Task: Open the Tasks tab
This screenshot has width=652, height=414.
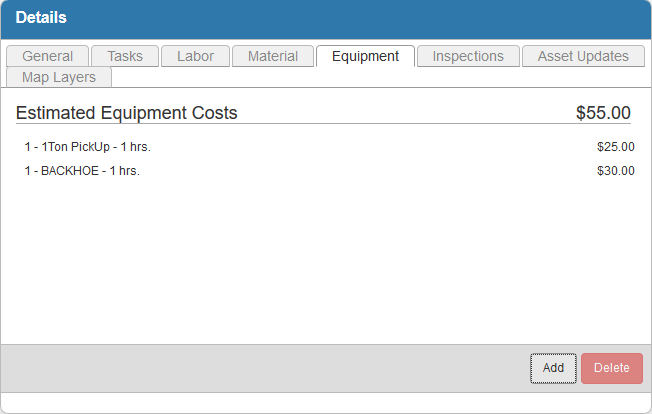Action: click(125, 56)
